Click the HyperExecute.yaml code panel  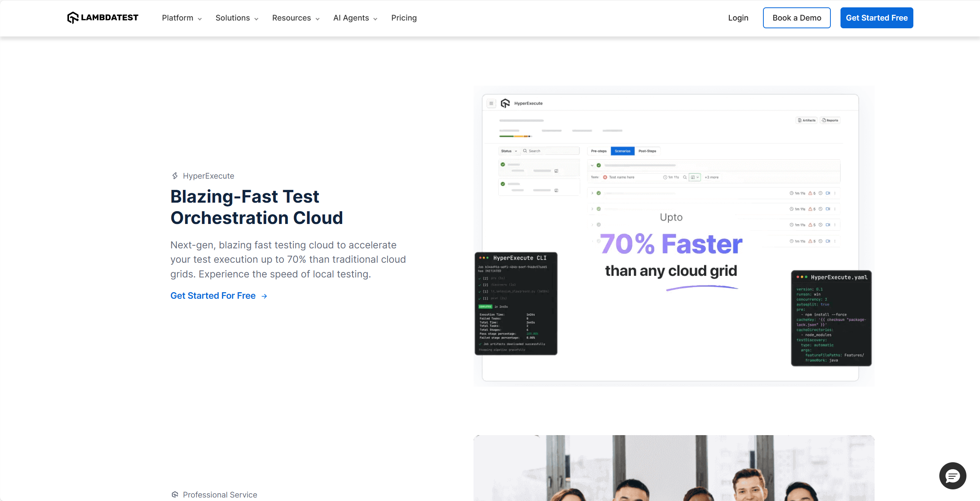pos(831,318)
